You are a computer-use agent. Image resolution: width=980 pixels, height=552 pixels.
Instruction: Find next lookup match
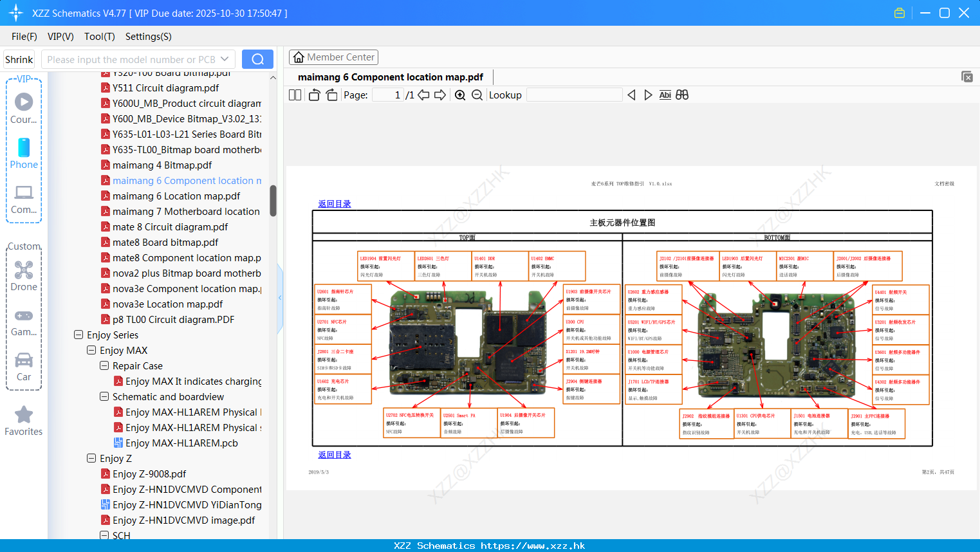point(648,95)
